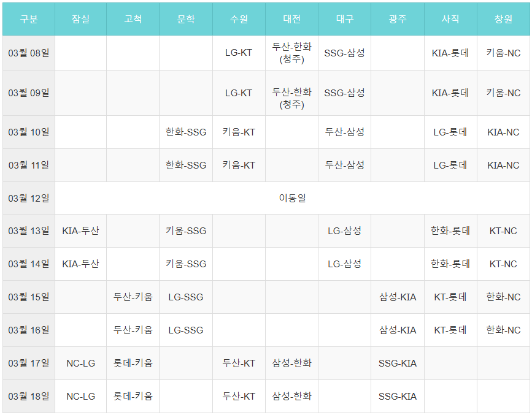Select the 03월 14일 date cell
Image resolution: width=532 pixels, height=415 pixels.
(29, 264)
